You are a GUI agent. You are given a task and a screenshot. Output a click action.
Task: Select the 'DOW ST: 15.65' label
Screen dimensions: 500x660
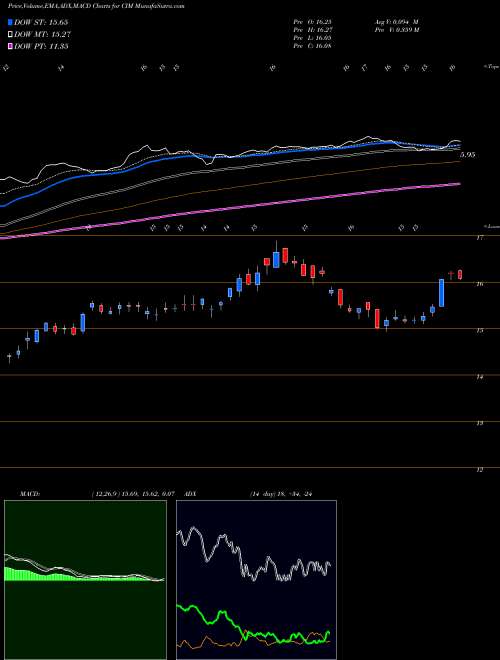tap(41, 22)
